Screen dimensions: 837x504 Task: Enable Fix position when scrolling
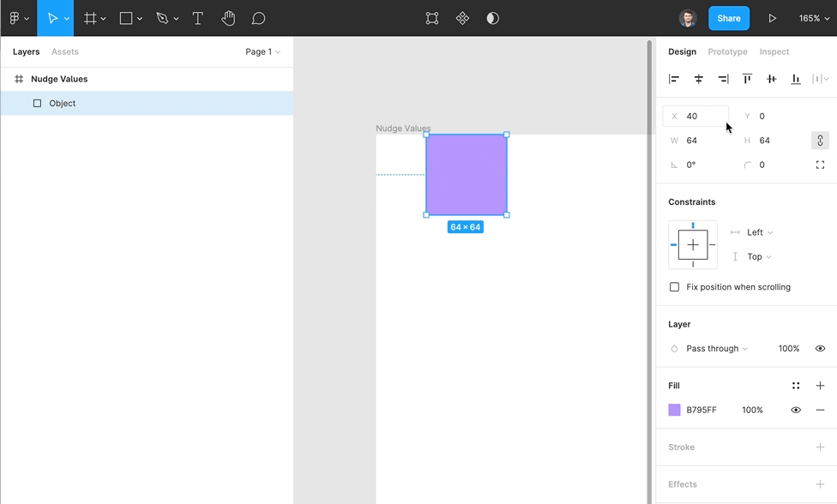[x=675, y=287]
